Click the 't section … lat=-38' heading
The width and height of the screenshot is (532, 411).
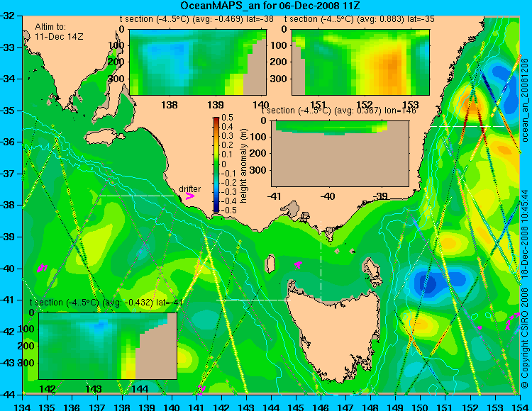(196, 19)
